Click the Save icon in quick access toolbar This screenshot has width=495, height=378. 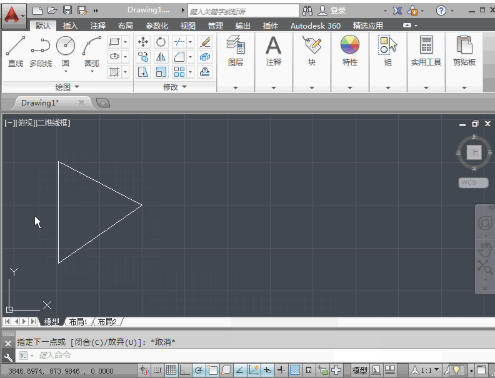click(x=67, y=10)
